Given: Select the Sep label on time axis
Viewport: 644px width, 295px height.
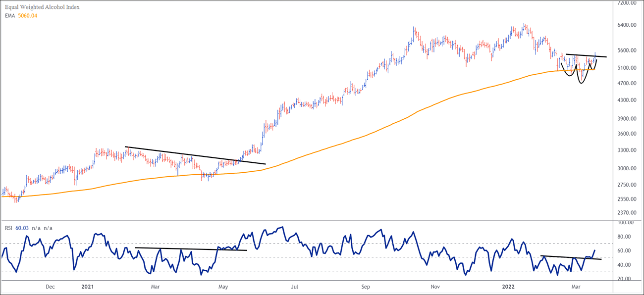Looking at the screenshot, I should [366, 287].
